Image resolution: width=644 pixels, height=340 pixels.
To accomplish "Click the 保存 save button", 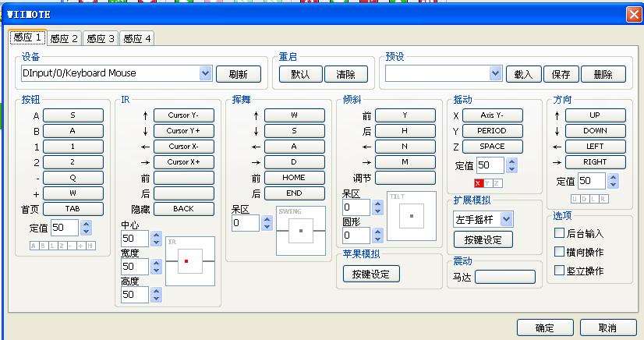I will tap(561, 74).
